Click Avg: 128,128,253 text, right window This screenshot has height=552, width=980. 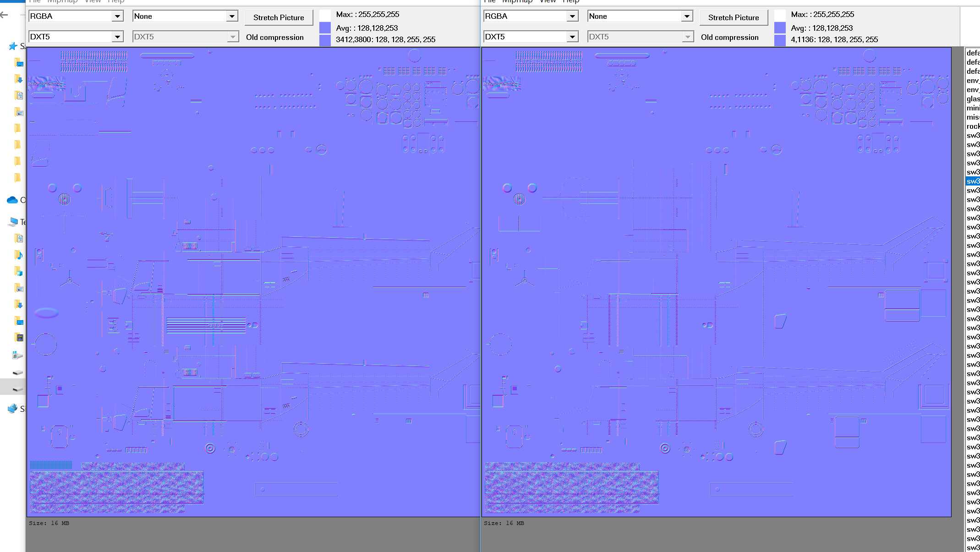click(822, 28)
